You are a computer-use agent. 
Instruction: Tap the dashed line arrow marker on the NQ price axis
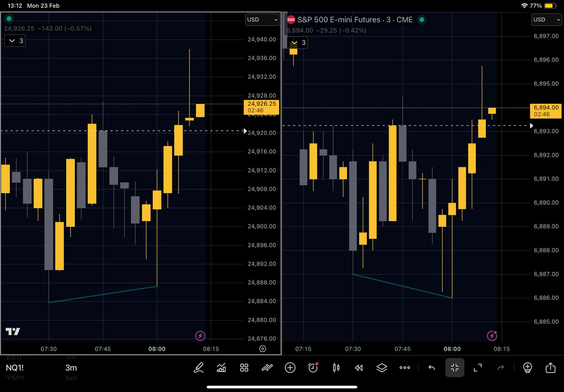pyautogui.click(x=244, y=131)
